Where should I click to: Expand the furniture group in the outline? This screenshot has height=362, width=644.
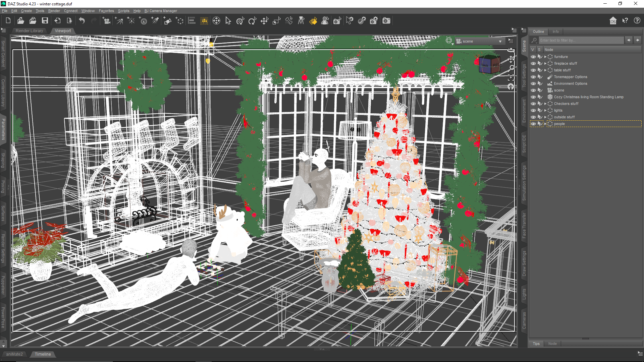coord(545,57)
